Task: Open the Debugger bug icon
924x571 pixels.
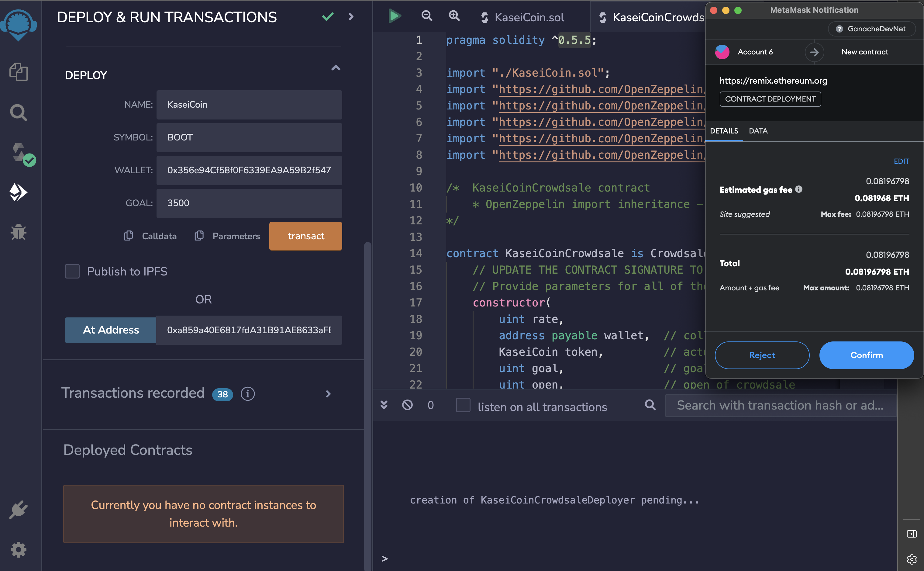Action: click(18, 232)
